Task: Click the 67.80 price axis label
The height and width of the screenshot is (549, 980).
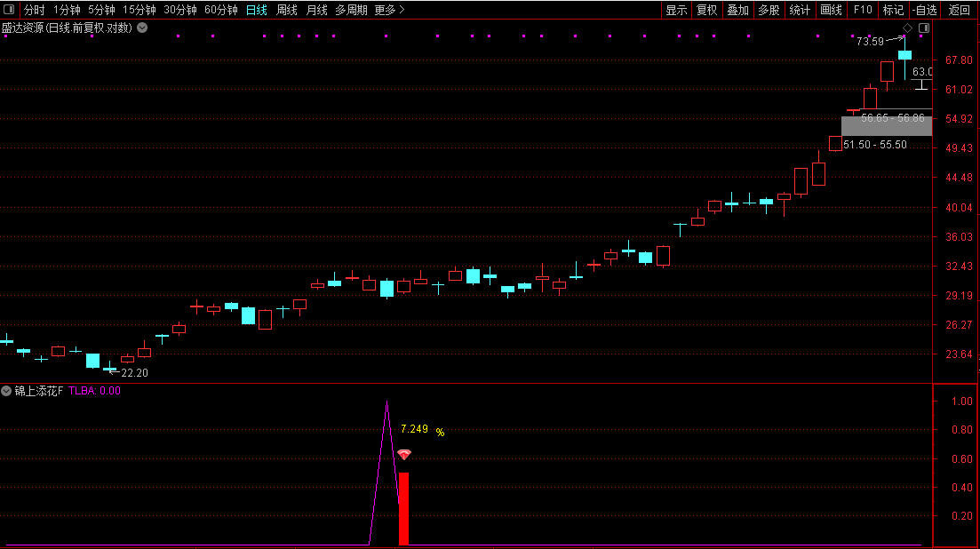Action: (x=959, y=60)
